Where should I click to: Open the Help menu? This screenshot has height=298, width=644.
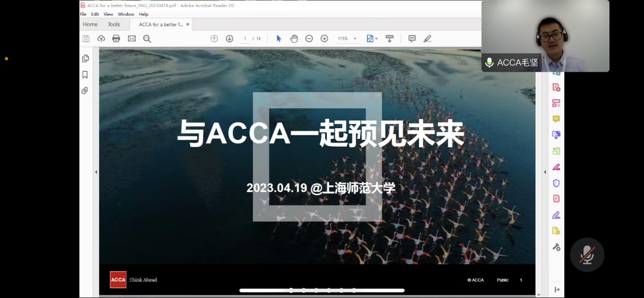(144, 14)
